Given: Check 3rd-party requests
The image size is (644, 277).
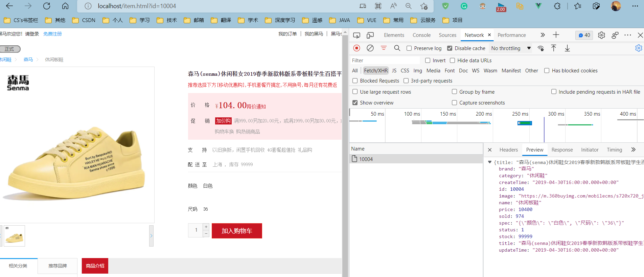Looking at the screenshot, I should [x=406, y=81].
